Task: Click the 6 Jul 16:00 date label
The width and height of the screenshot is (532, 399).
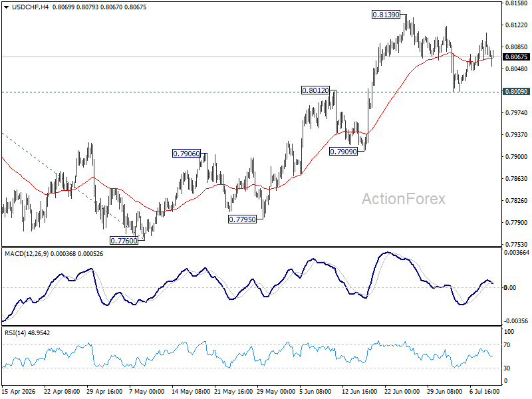Action: 485,391
